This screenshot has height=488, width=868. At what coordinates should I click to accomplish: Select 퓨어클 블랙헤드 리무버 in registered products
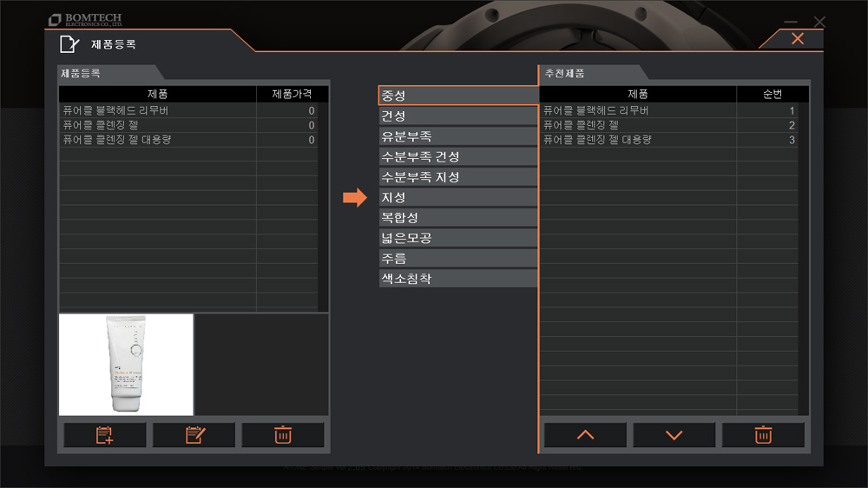coord(188,110)
